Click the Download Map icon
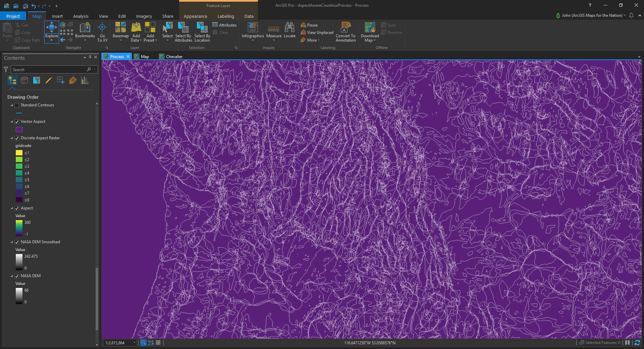The image size is (644, 349). [x=370, y=27]
